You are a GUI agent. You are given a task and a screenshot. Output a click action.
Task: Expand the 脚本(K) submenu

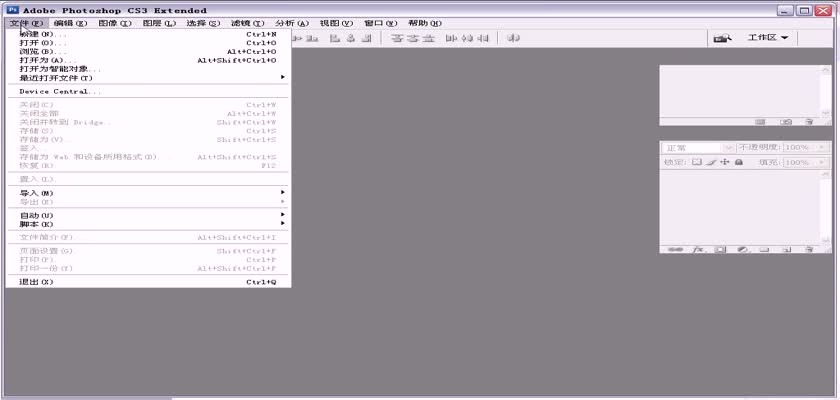point(148,224)
